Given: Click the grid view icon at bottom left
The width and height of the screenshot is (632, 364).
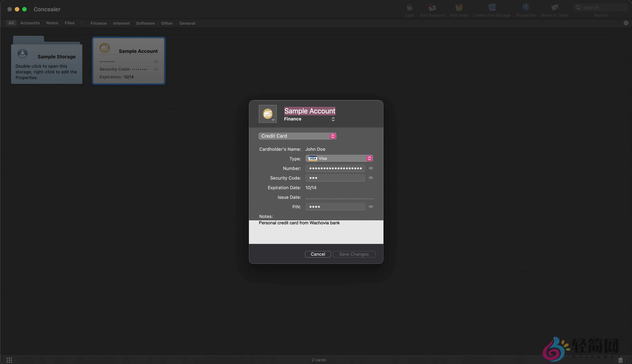Looking at the screenshot, I should 9,360.
